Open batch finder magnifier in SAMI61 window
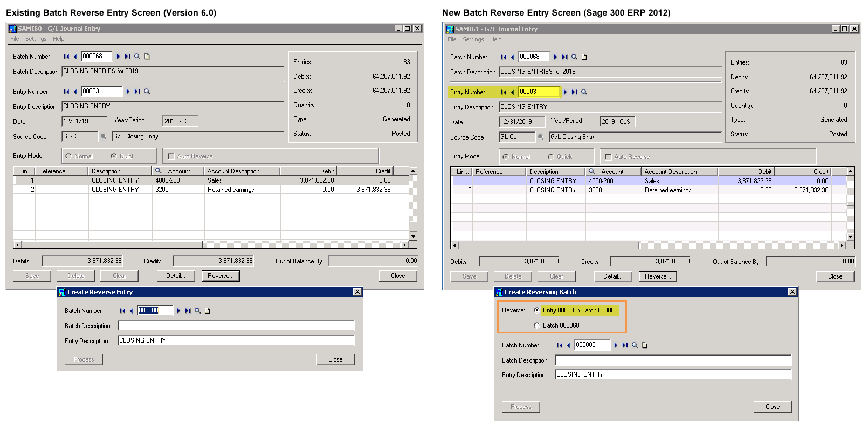 click(575, 57)
